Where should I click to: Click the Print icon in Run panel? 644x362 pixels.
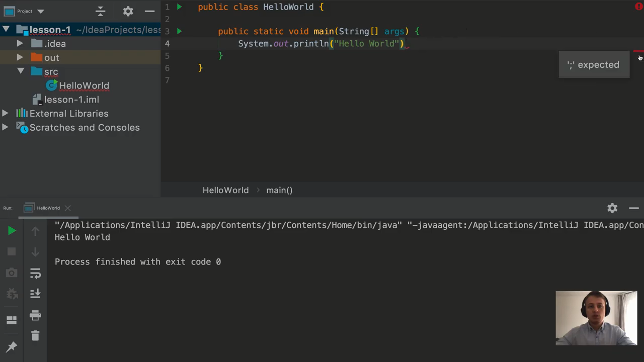[35, 315]
